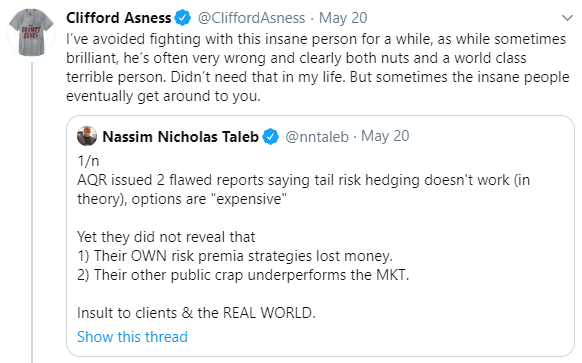Click Nassim Nicholas Taleb's avatar
Viewport: 582px width, 363px height.
click(87, 136)
